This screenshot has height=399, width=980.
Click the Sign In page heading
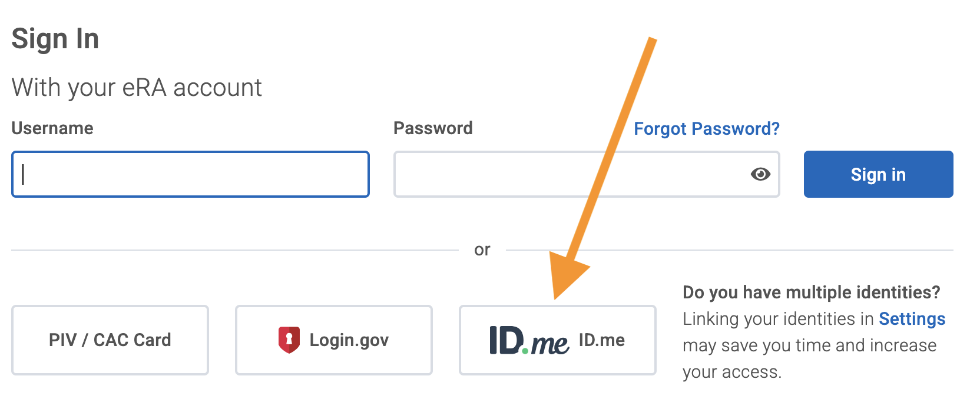pos(55,39)
